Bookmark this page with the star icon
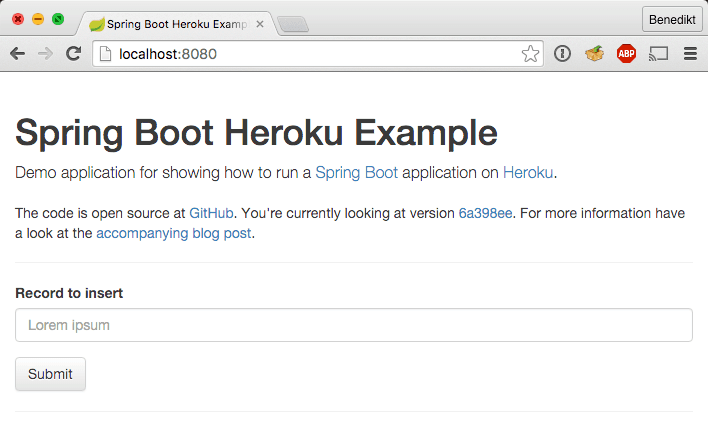Viewport: 708px width, 421px height. pos(530,54)
